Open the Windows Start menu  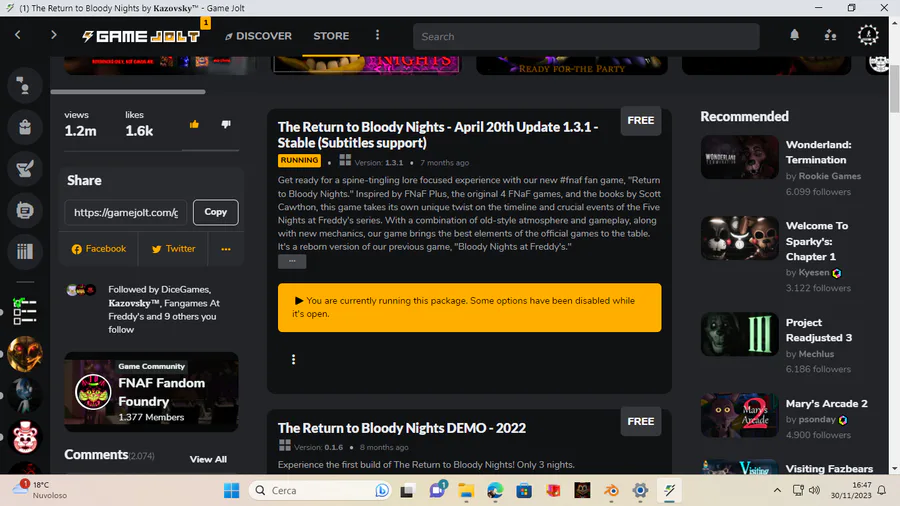click(x=231, y=491)
